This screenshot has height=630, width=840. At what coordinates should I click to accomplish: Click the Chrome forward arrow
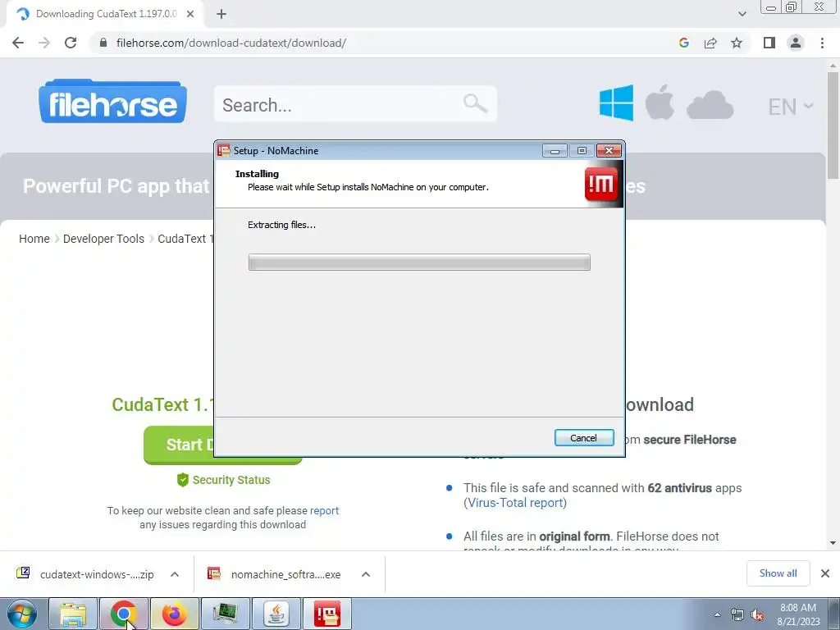pos(44,43)
